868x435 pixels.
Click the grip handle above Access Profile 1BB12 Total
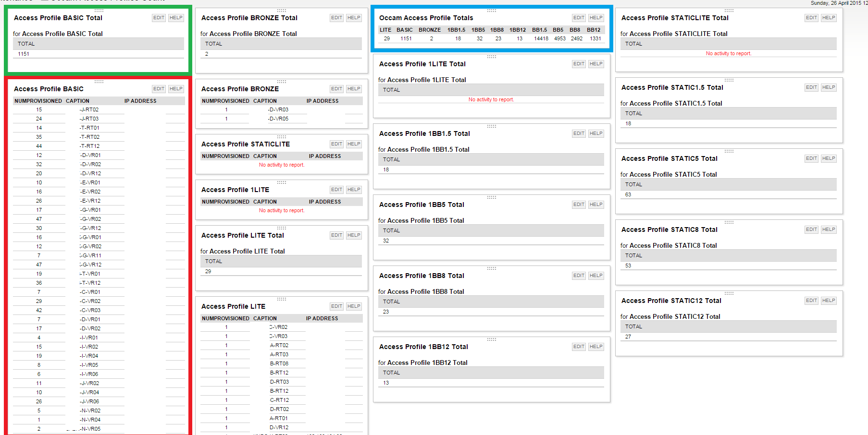492,339
